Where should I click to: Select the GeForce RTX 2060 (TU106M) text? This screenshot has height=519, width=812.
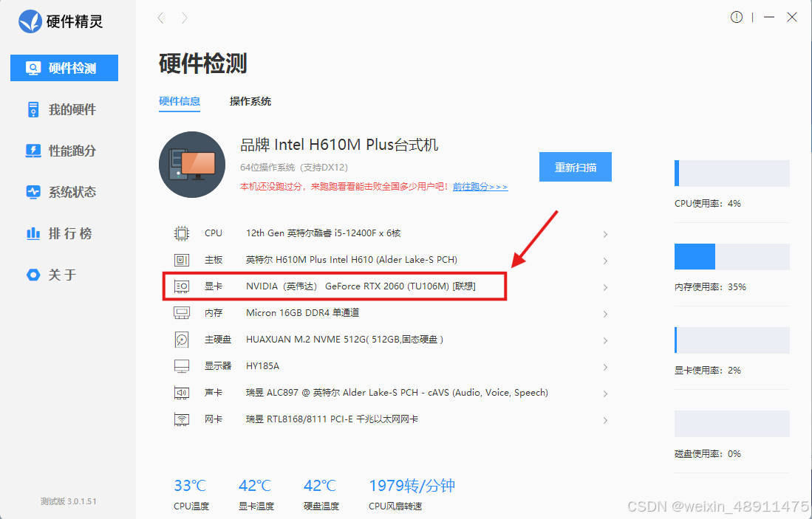pyautogui.click(x=387, y=286)
